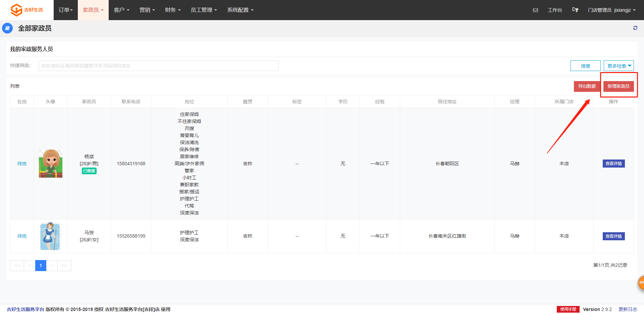Click the 家政员 column header

point(89,102)
